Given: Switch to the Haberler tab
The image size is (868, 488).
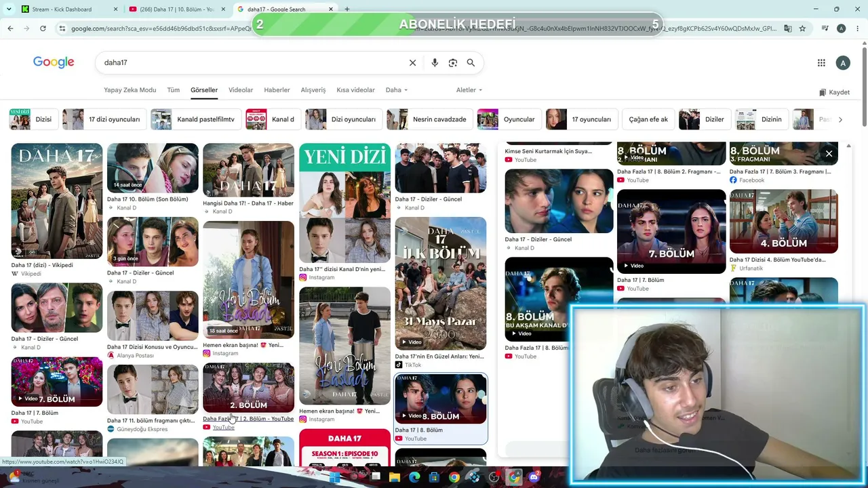Looking at the screenshot, I should 277,90.
